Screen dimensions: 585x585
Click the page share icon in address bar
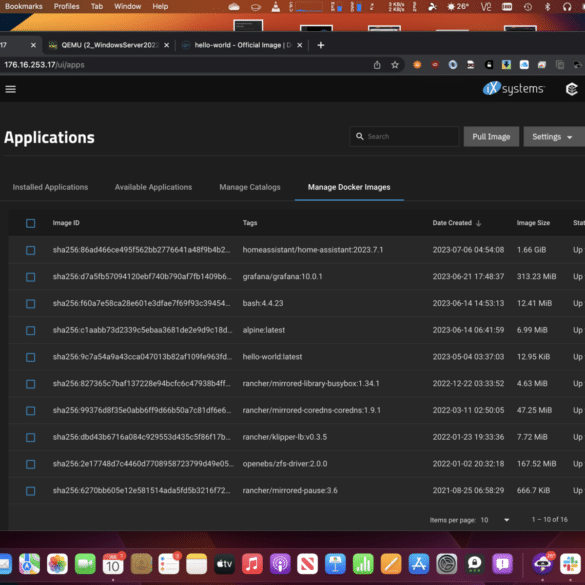[377, 65]
